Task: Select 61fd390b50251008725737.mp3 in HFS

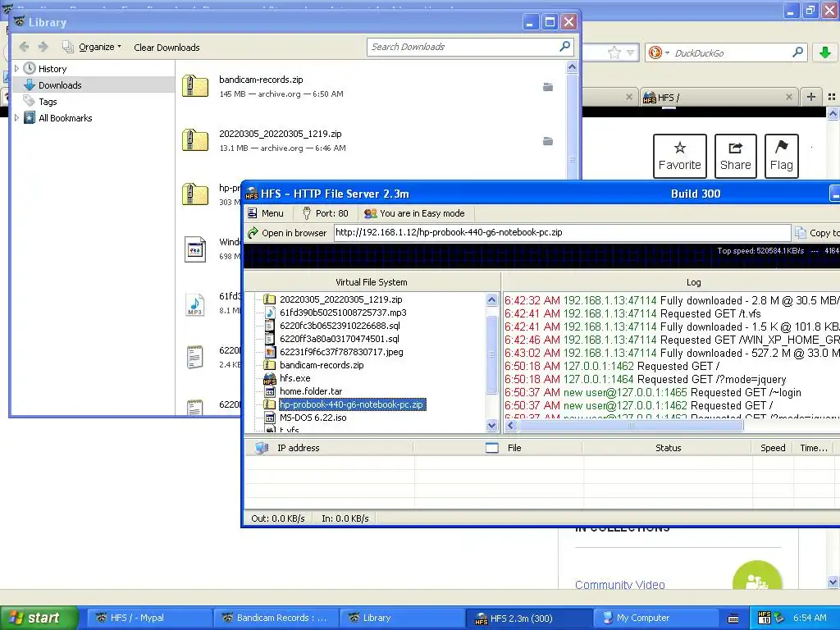Action: pos(343,313)
